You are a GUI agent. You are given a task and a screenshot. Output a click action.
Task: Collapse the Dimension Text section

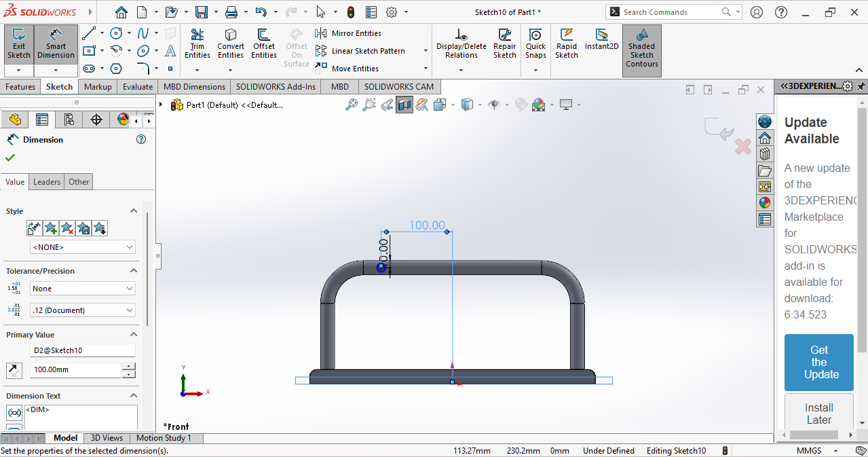133,396
